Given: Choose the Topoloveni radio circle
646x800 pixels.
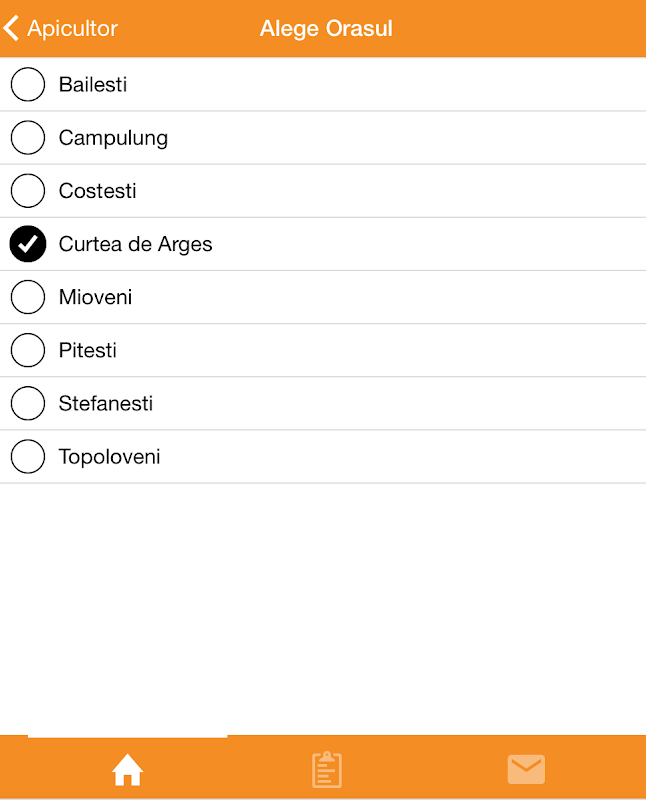Looking at the screenshot, I should (x=28, y=457).
